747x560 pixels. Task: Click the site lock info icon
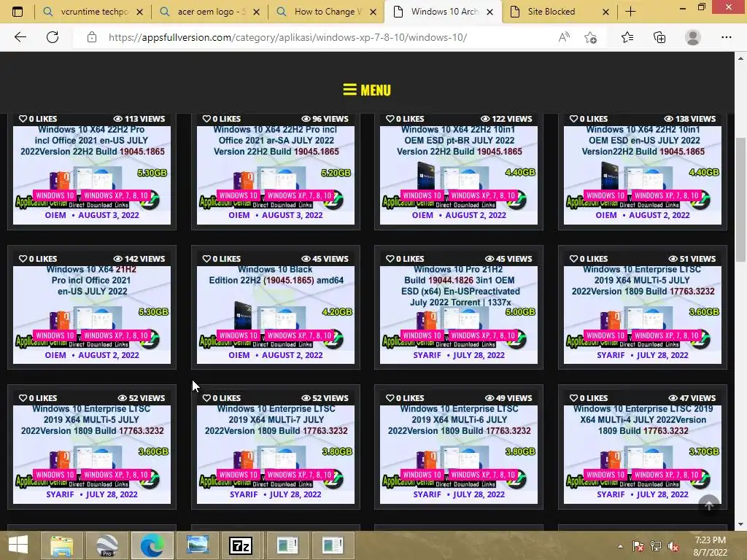[x=92, y=37]
